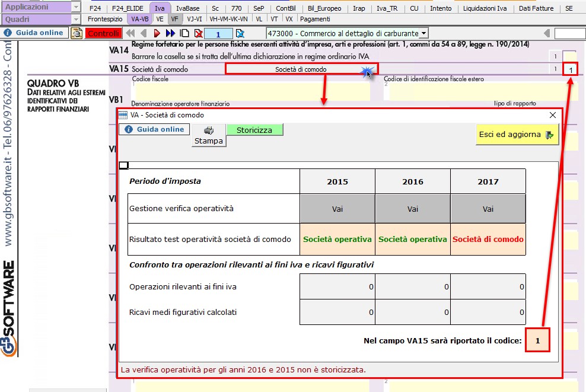Select the VL quadro tab
The width and height of the screenshot is (586, 392).
(259, 19)
